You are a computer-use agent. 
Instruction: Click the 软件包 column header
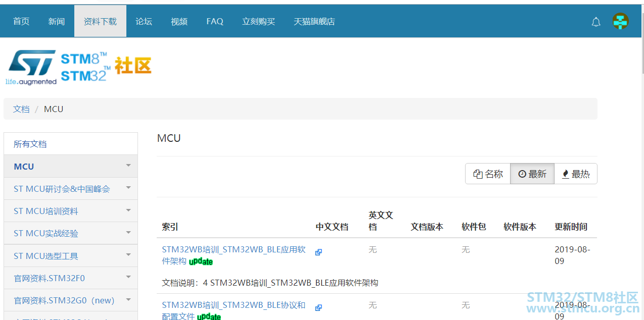tap(474, 227)
